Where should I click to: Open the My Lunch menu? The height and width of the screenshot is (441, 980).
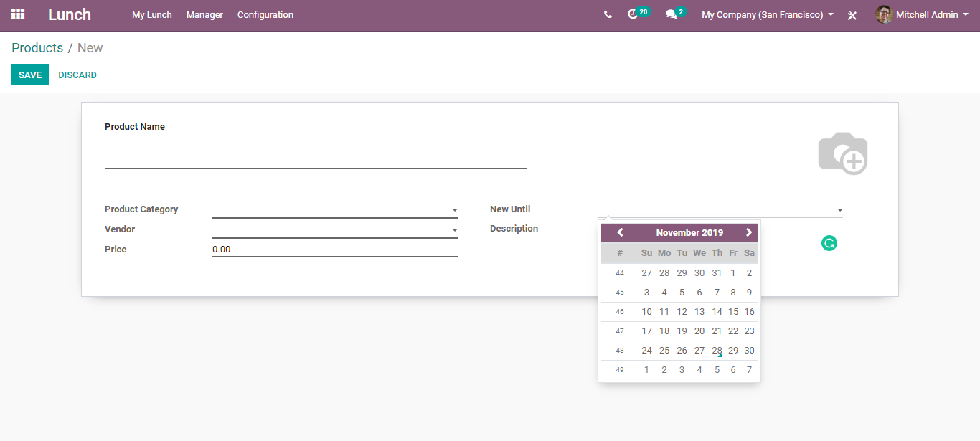(x=152, y=15)
